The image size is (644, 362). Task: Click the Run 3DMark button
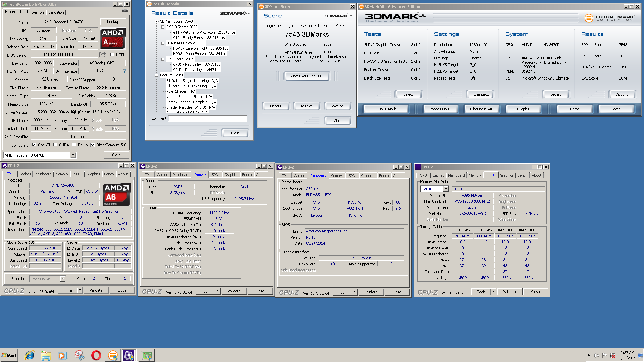pyautogui.click(x=386, y=109)
